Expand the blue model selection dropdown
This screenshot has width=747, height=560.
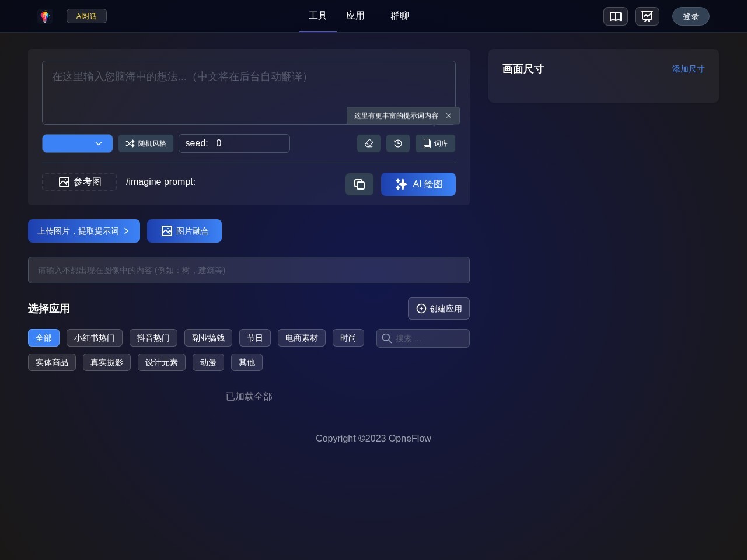(x=77, y=143)
